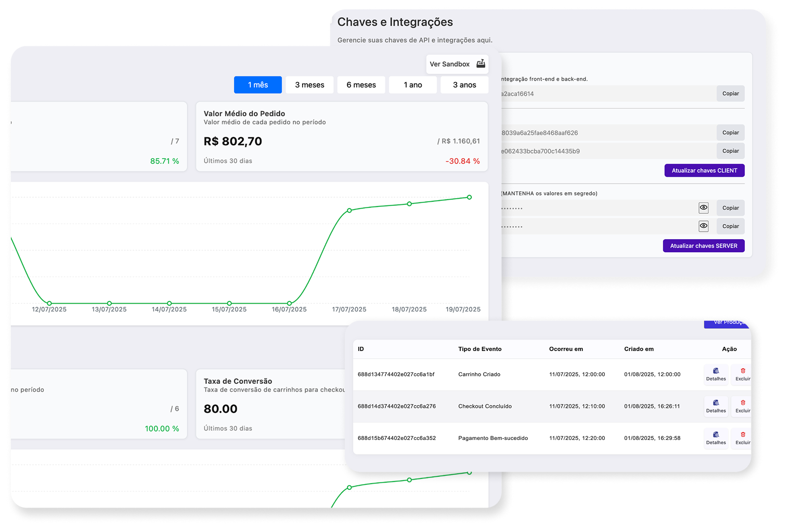Click the Ver Sandbox button label
This screenshot has width=791, height=532.
point(449,64)
